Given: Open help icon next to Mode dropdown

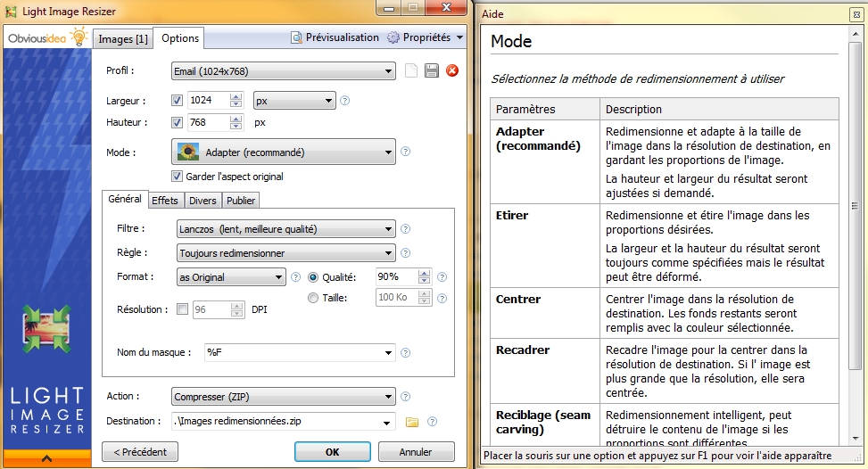Looking at the screenshot, I should (406, 152).
